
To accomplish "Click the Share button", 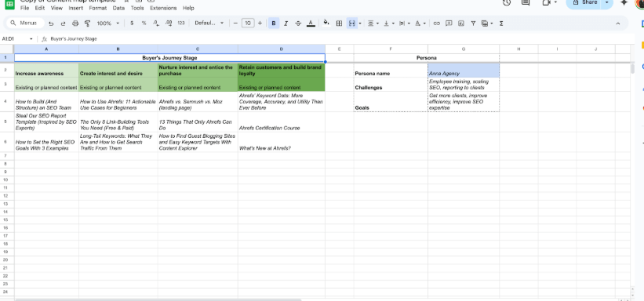I will point(584,2).
